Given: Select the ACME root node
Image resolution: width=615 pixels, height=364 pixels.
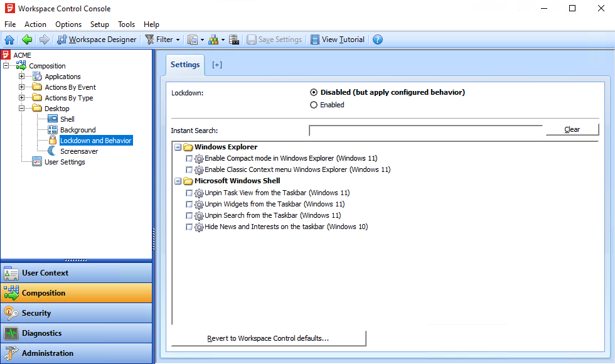Looking at the screenshot, I should pos(23,55).
